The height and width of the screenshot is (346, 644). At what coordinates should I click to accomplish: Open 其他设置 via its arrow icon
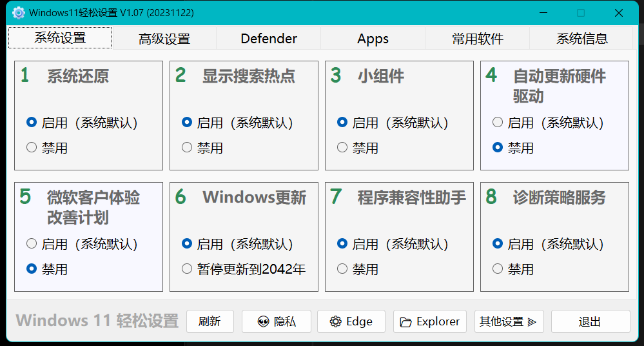coord(532,321)
